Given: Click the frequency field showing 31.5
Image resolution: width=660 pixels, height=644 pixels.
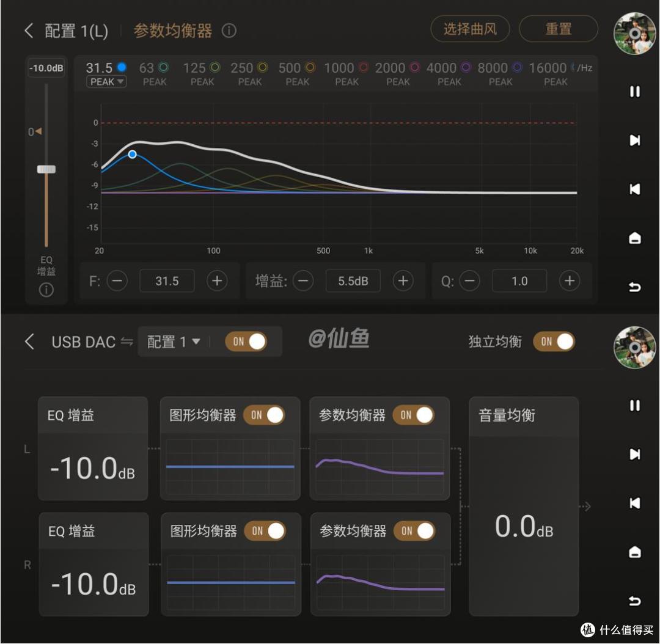Looking at the screenshot, I should click(x=167, y=280).
